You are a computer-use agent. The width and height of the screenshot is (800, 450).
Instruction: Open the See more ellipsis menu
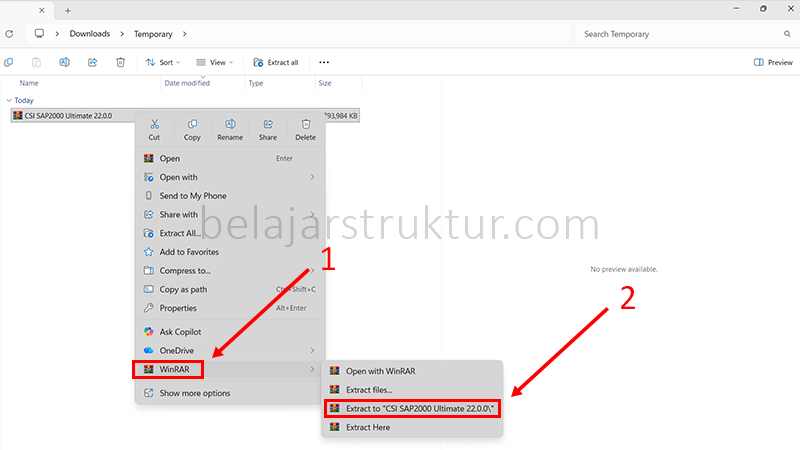[x=324, y=62]
